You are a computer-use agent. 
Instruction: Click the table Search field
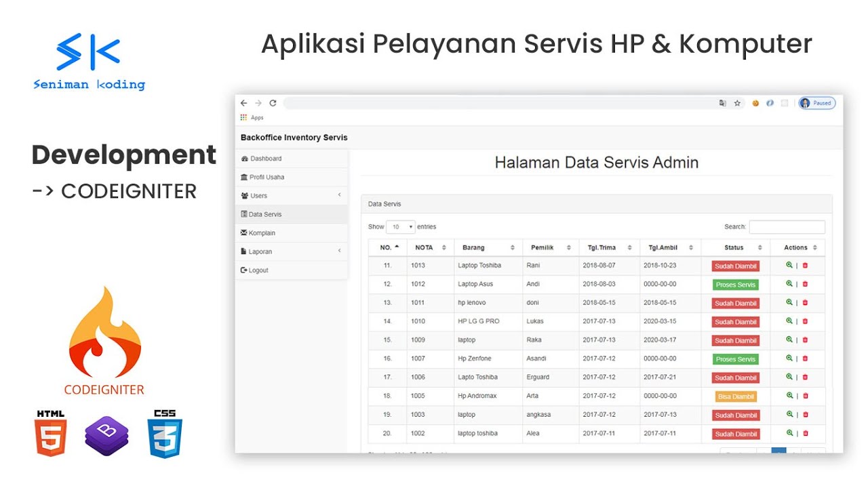point(787,227)
